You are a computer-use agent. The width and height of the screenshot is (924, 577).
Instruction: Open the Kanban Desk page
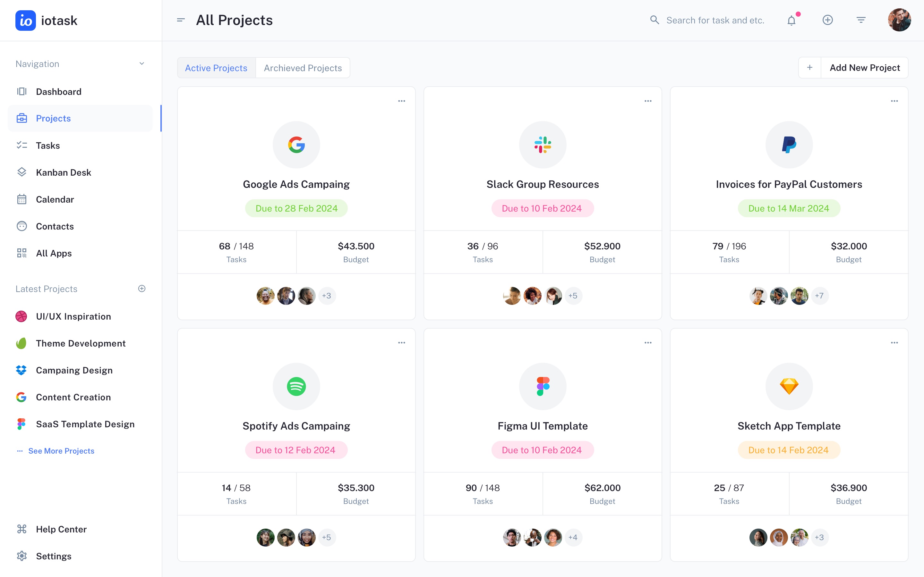64,172
